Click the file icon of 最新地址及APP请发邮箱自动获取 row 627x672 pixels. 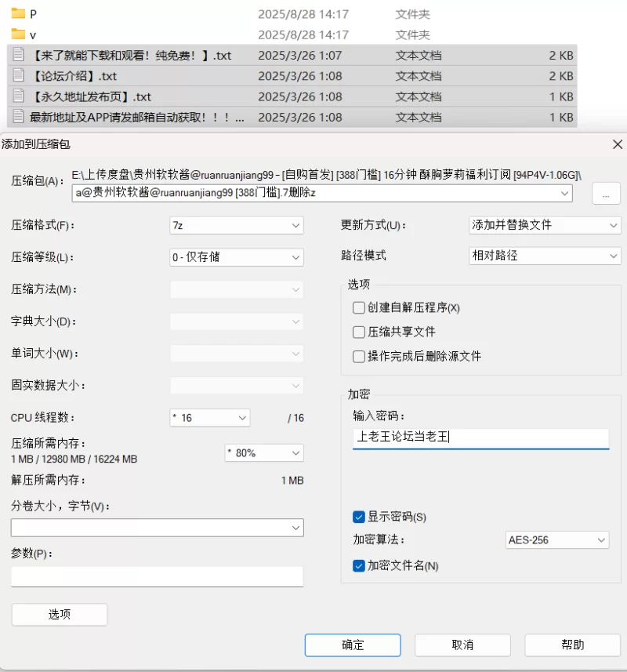tap(18, 117)
